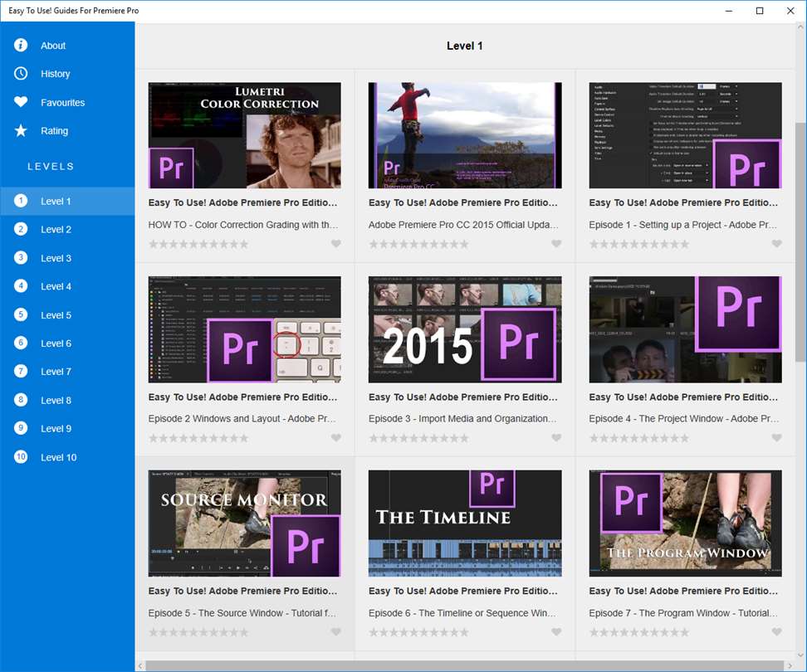This screenshot has height=672, width=807.
Task: Favourite the Premiere Pro CC 2015 Official Update video
Action: coord(556,244)
